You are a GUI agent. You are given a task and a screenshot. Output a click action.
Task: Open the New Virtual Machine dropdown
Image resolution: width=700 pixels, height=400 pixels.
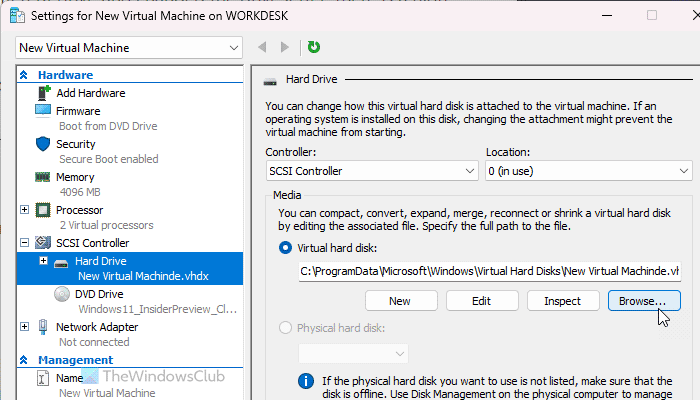(x=129, y=48)
